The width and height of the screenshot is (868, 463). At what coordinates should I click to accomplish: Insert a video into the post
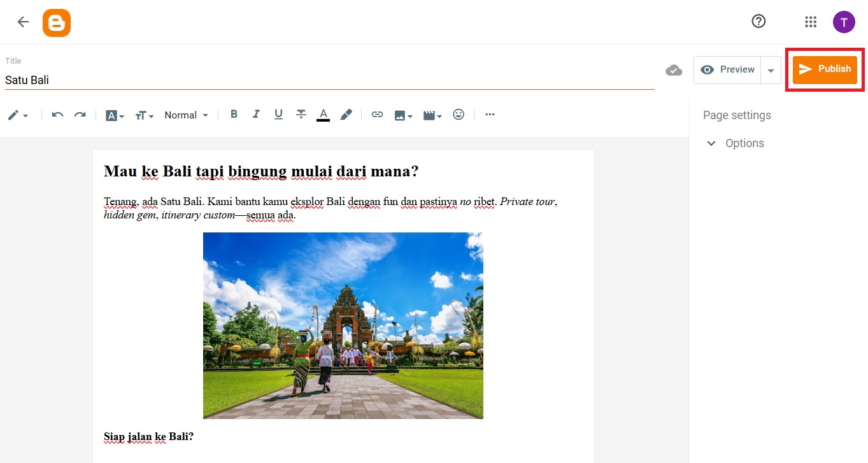click(x=430, y=115)
